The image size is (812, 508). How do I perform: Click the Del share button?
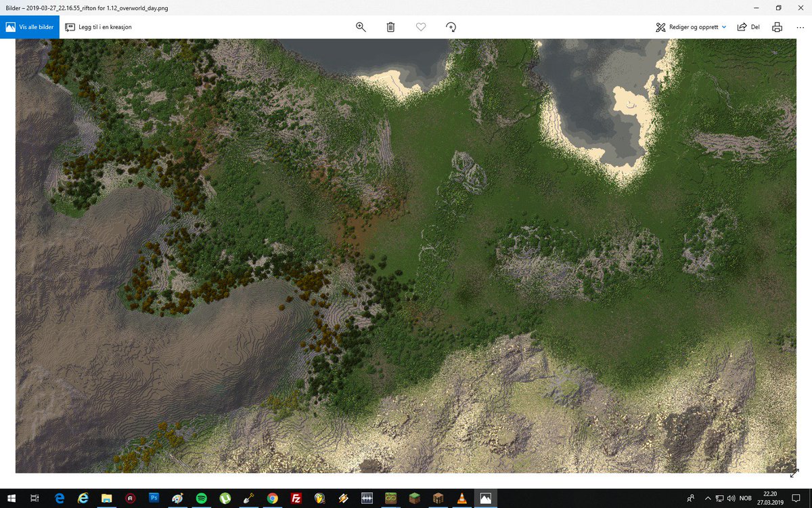(x=748, y=27)
